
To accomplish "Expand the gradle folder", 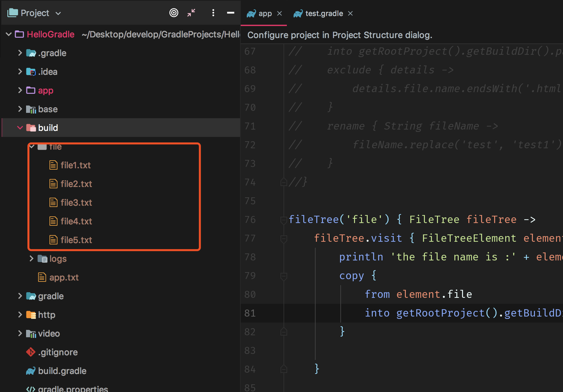I will pos(20,296).
